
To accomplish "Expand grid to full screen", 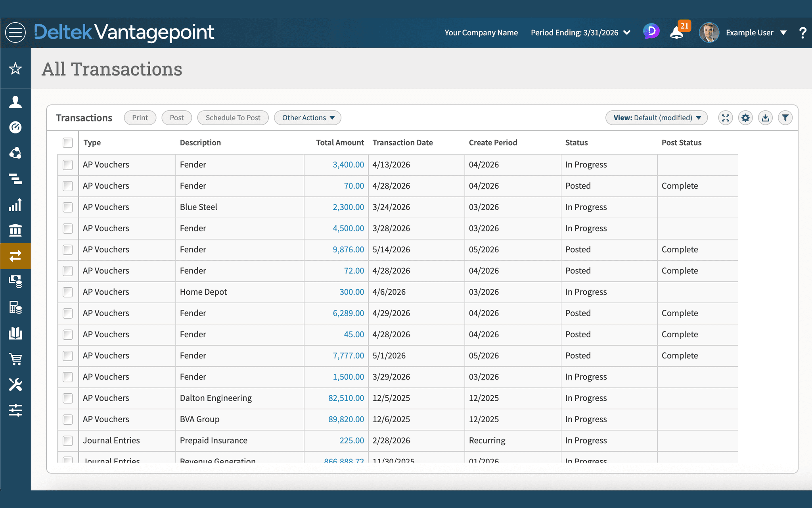I will (x=726, y=118).
